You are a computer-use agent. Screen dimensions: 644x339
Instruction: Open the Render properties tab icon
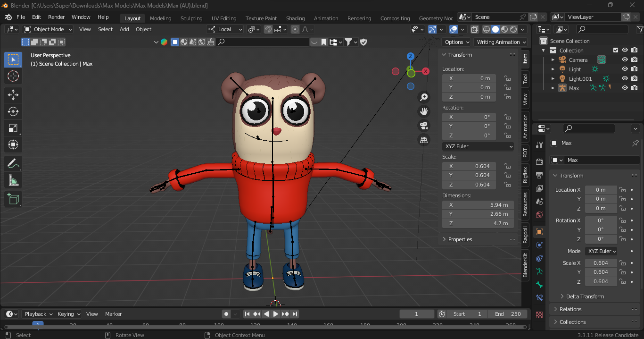pyautogui.click(x=540, y=161)
